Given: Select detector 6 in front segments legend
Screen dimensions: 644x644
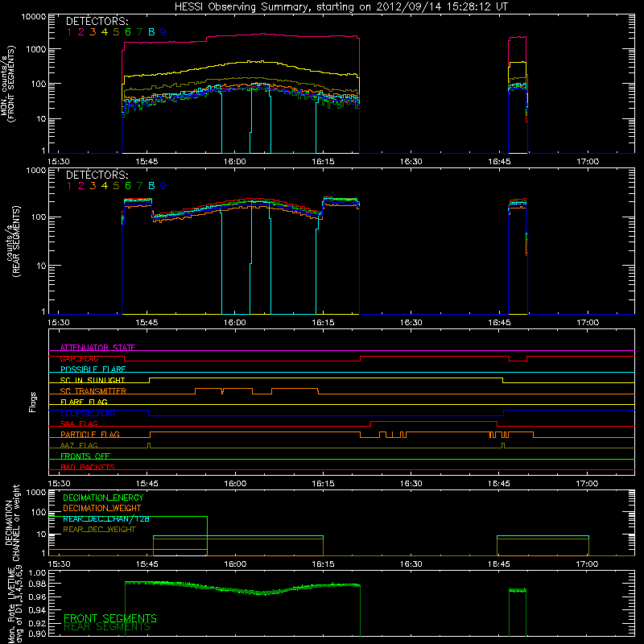Looking at the screenshot, I should coord(128,32).
